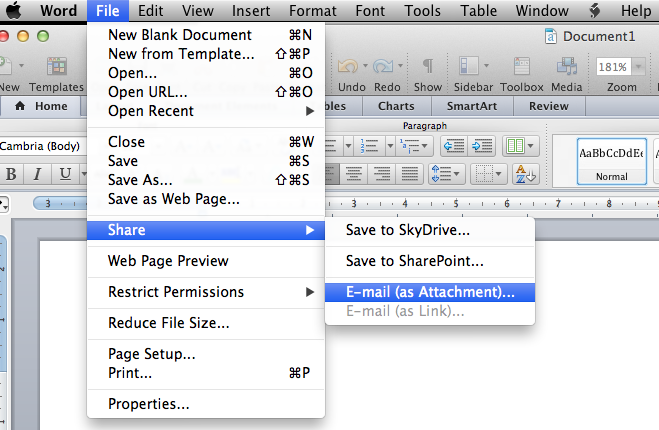Viewport: 659px width, 430px height.
Task: Open the Sidebar toolbar icon
Action: pyautogui.click(x=469, y=66)
